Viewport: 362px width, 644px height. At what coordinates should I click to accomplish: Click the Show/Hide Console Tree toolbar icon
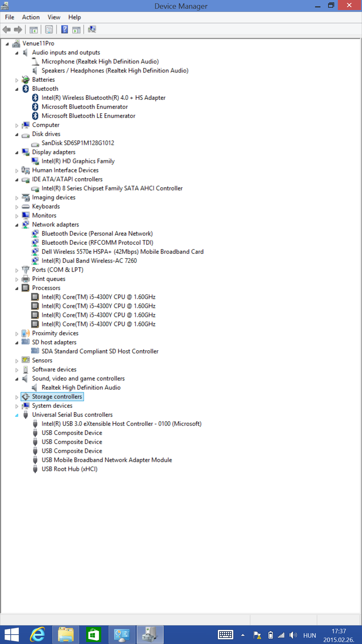click(34, 30)
